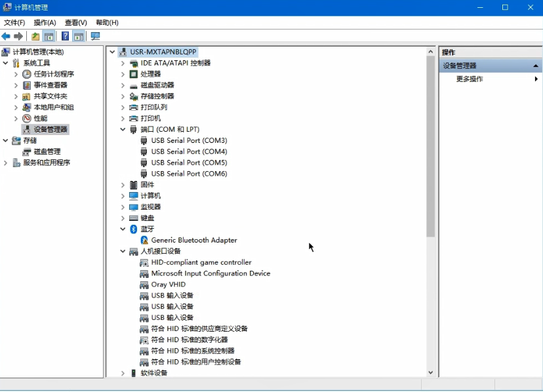Expand the 服务和应用程序 node

coord(5,163)
